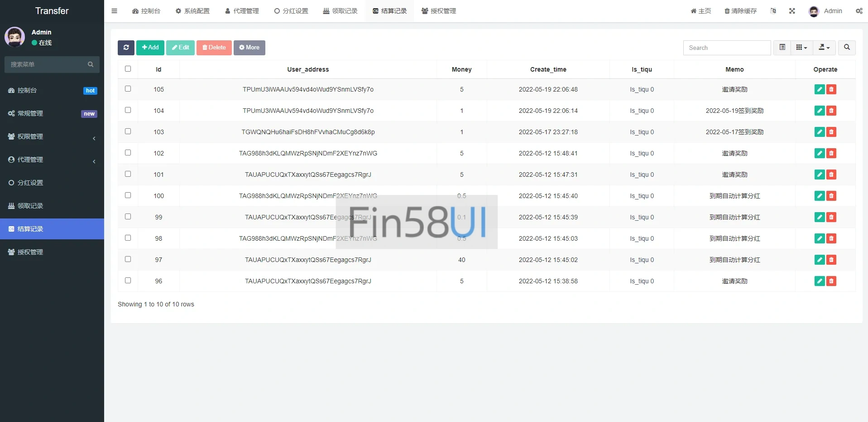The width and height of the screenshot is (868, 422).
Task: Click the magnifier advanced search button
Action: pyautogui.click(x=847, y=48)
